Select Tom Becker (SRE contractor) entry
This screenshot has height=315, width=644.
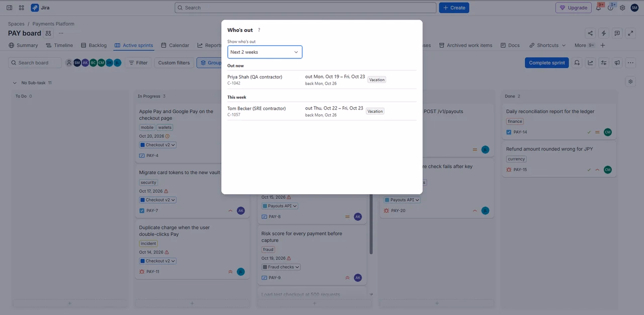(322, 111)
